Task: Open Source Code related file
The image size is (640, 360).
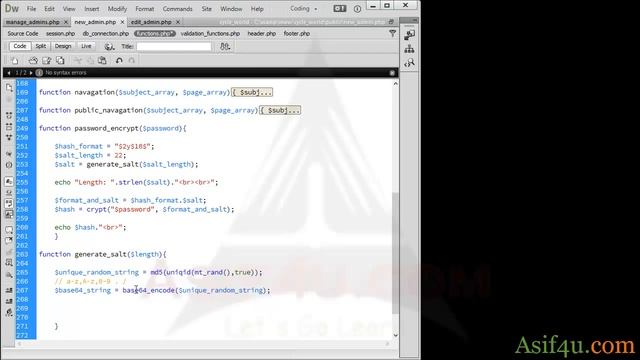Action: [x=23, y=33]
